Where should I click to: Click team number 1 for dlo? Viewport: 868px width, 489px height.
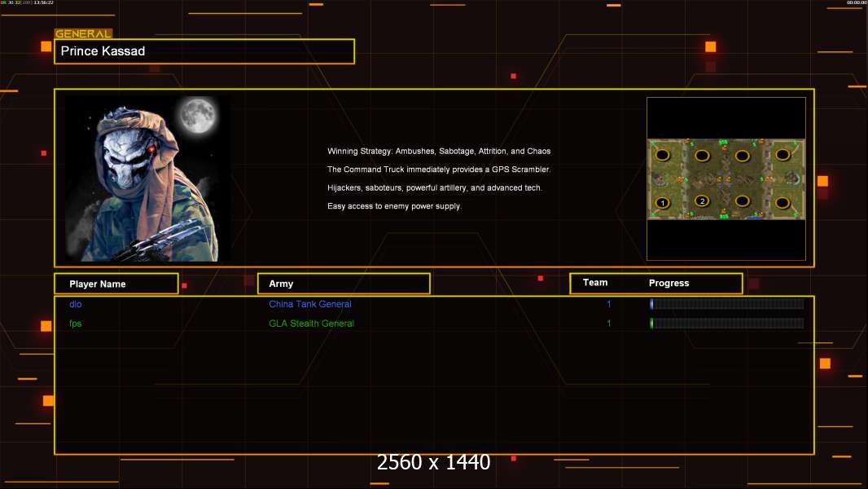[608, 304]
